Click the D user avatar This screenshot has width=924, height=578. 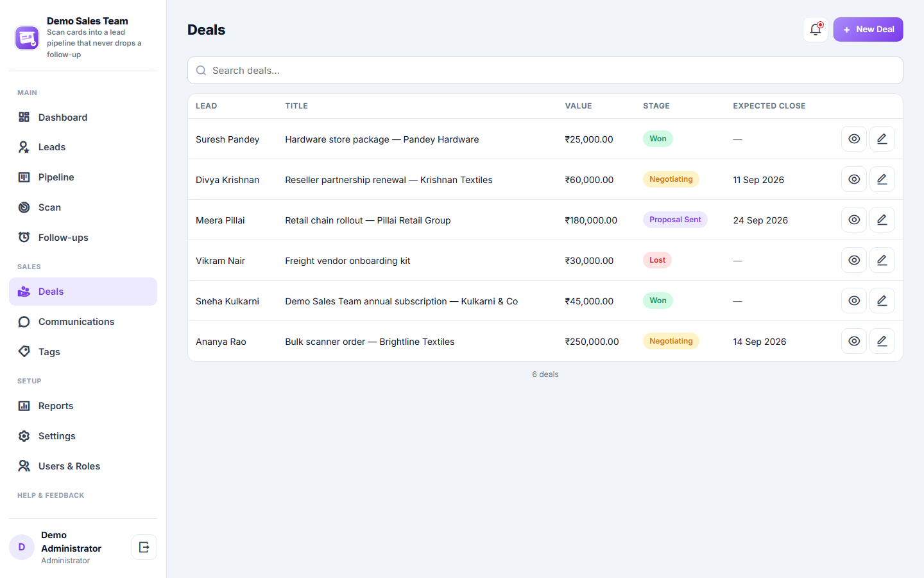(22, 547)
